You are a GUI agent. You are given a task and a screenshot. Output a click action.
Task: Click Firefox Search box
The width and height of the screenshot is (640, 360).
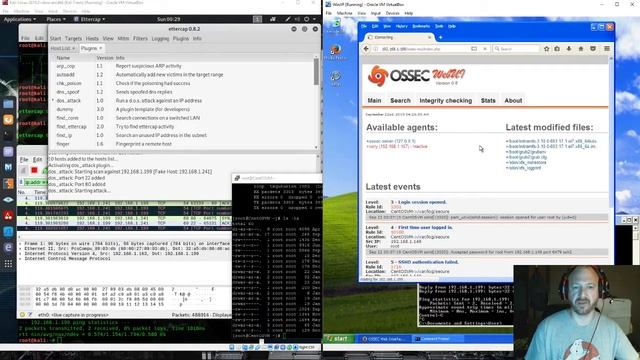click(516, 49)
